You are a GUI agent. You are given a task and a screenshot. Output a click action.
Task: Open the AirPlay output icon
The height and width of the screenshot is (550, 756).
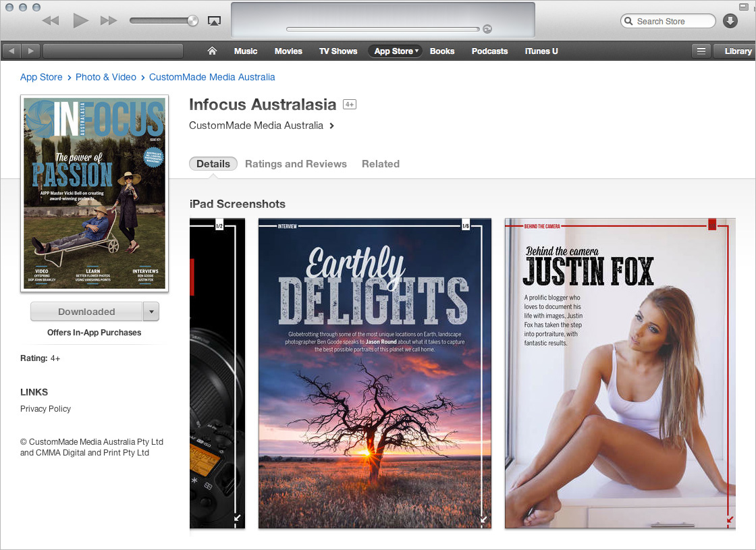(214, 21)
